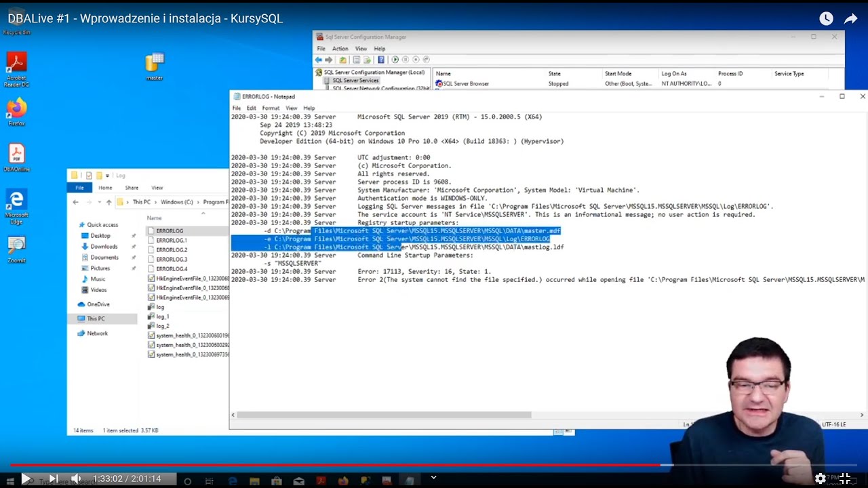
Task: Click Notepad horizontal scrollbar thumb
Action: [384, 415]
